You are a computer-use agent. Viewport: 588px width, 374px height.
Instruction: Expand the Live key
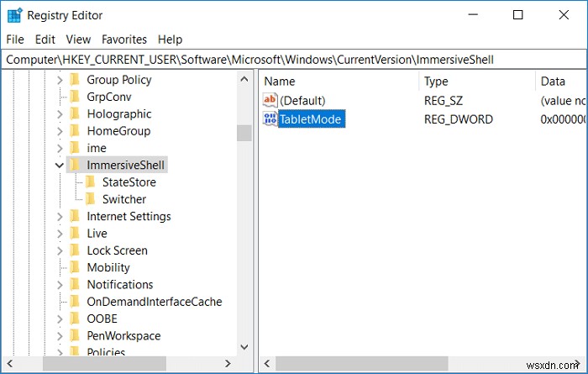click(60, 234)
